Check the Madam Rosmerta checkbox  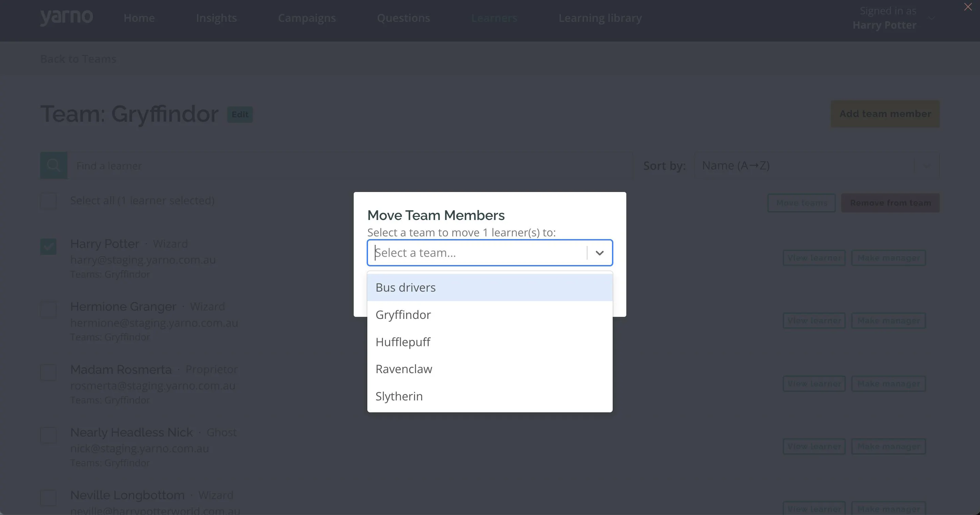[x=48, y=372]
